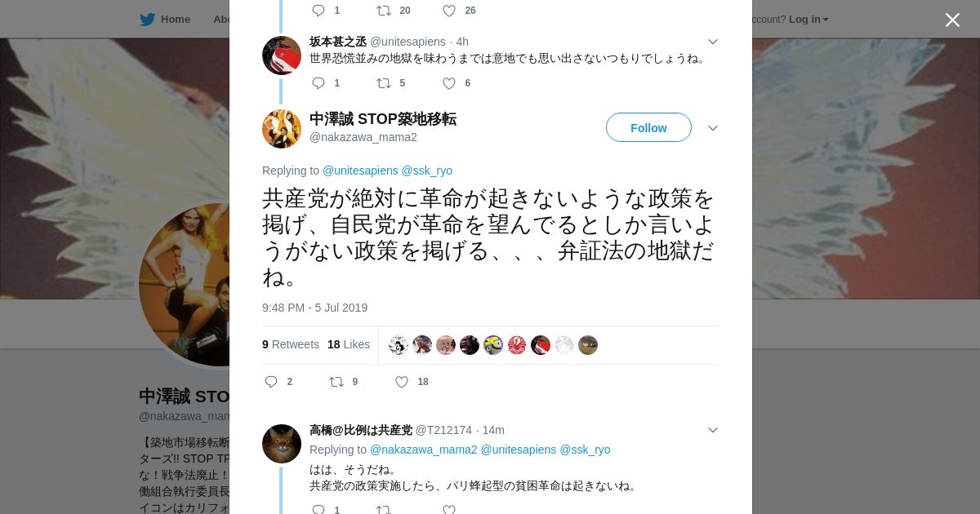Open the 中澤誠 profile avatar in the tweet
This screenshot has height=514, width=980.
[282, 129]
